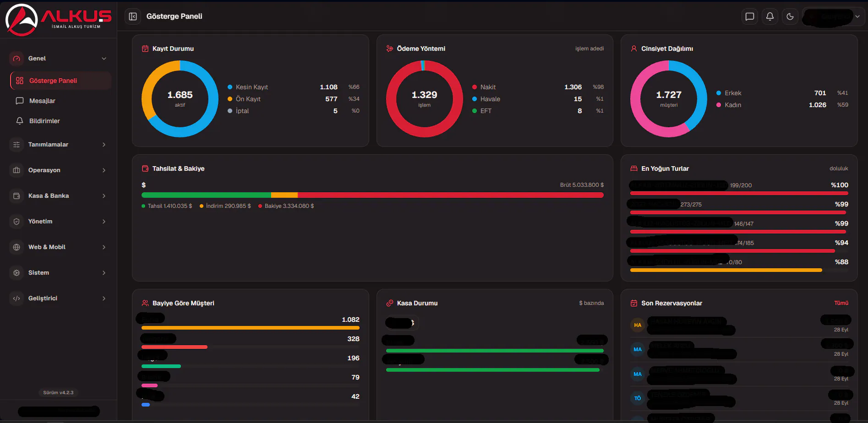
Task: Expand the Kasa & Banka menu
Action: point(58,196)
